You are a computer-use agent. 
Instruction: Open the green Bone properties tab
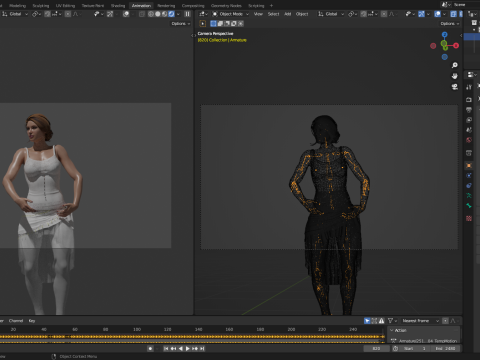[469, 206]
